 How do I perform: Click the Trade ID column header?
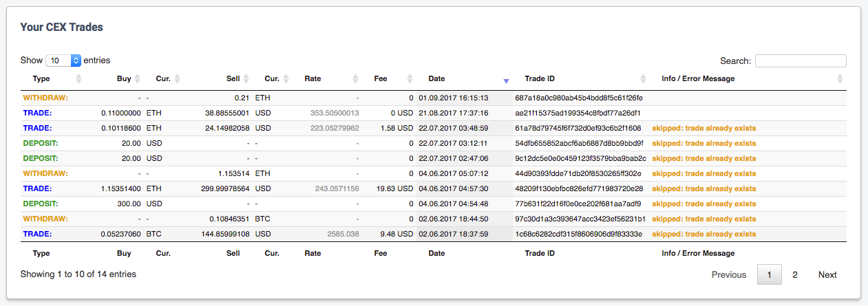540,78
